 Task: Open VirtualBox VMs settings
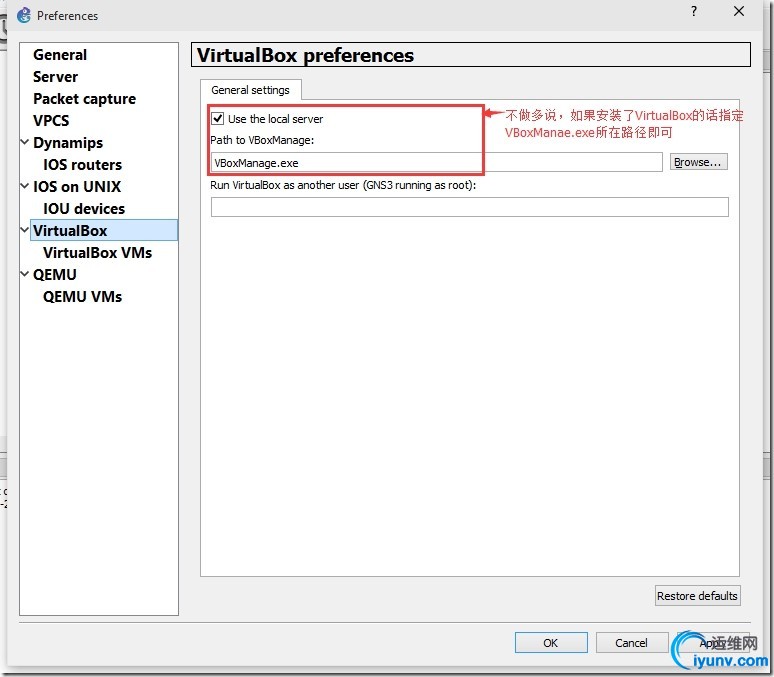[97, 252]
